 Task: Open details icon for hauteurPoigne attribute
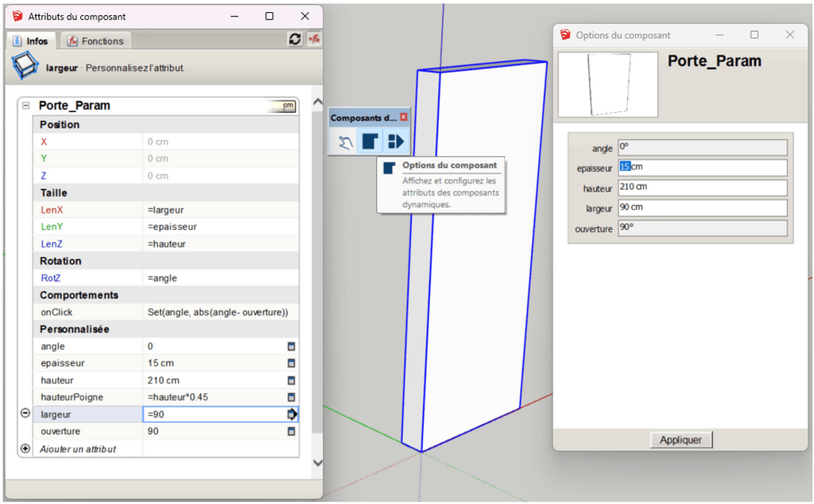click(291, 397)
